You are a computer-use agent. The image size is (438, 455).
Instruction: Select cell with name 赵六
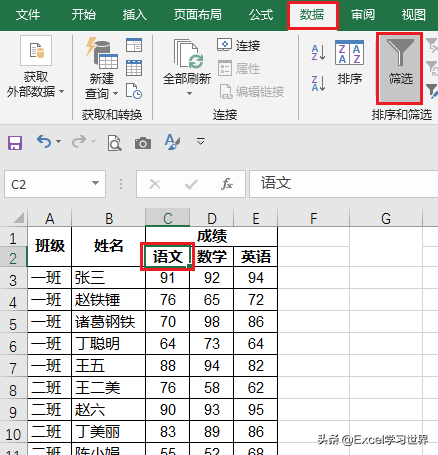point(109,409)
